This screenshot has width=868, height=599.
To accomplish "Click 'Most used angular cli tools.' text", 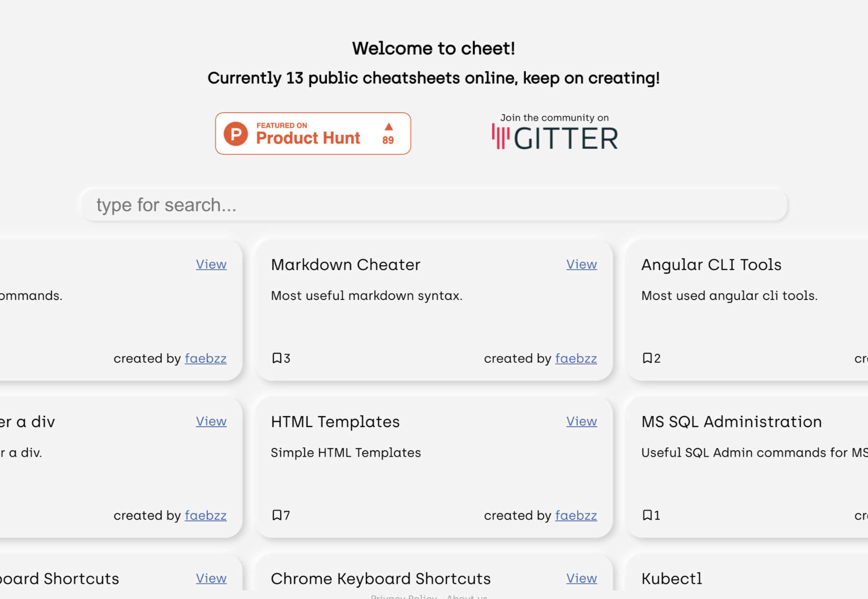I will pyautogui.click(x=729, y=296).
